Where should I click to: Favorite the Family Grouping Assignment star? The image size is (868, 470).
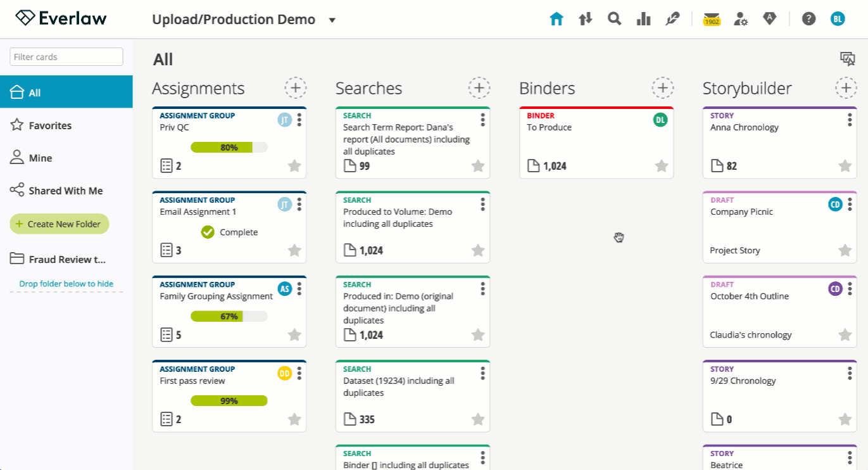click(x=294, y=334)
